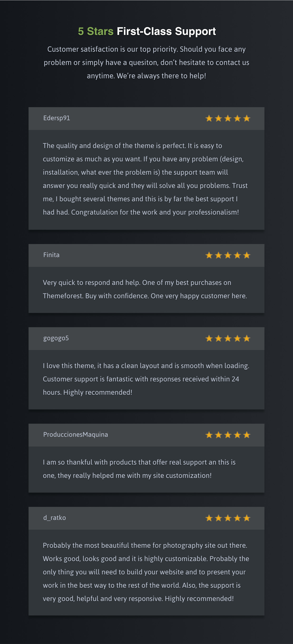Click the last star in Edersp91's rating
This screenshot has width=293, height=644.
click(x=247, y=119)
